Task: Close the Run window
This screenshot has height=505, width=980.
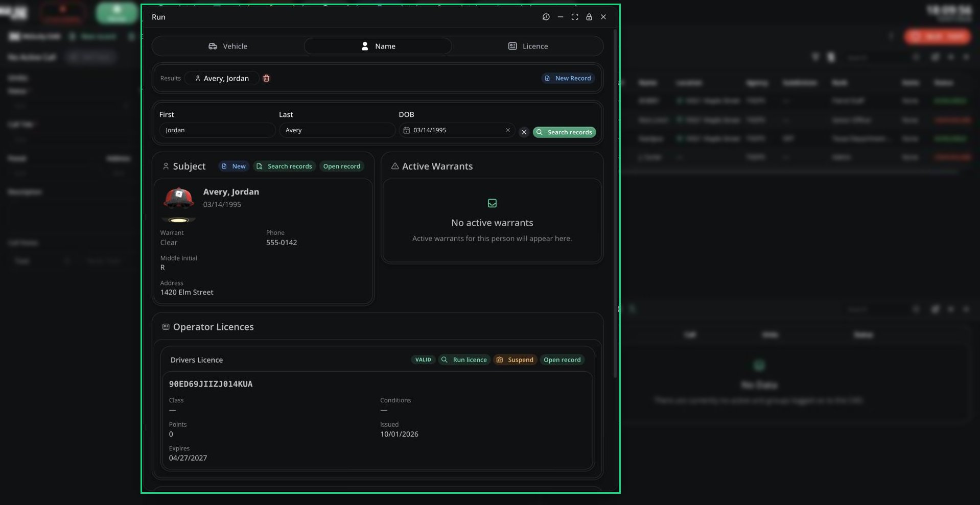Action: click(603, 17)
